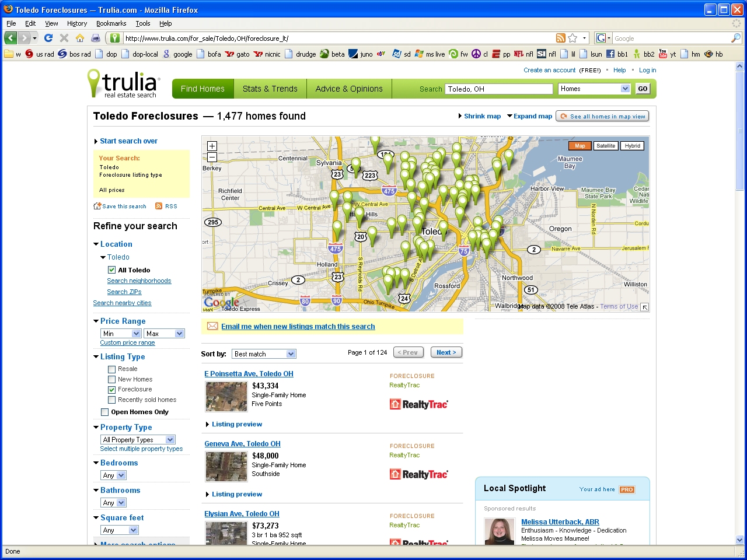The width and height of the screenshot is (747, 560).
Task: Open the Geneva Ave, Toledo OH listing
Action: click(x=242, y=444)
